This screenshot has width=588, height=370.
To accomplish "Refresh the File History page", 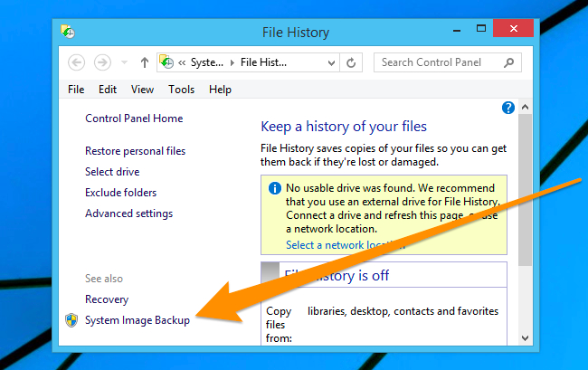I will (x=352, y=62).
